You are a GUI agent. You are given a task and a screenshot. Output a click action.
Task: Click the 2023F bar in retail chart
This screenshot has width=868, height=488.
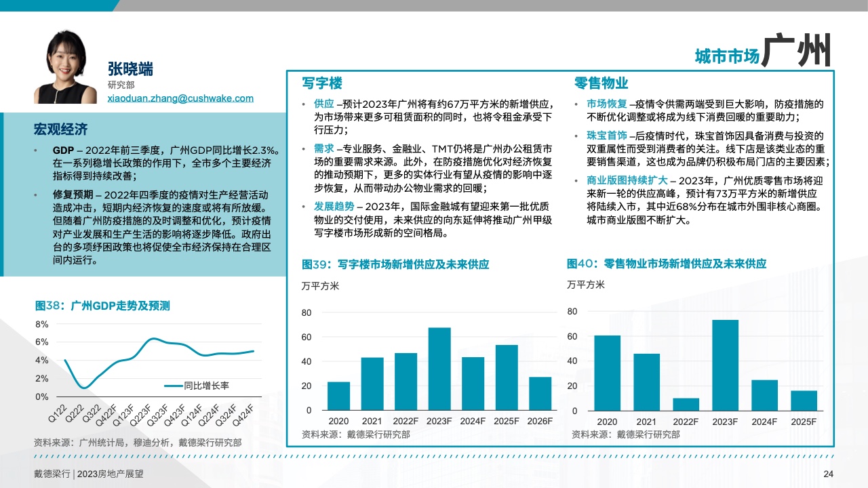pyautogui.click(x=726, y=365)
